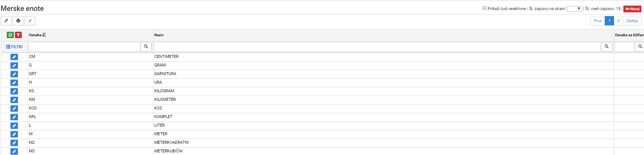
Task: Click search icon next to Naziv filter
Action: (x=607, y=47)
